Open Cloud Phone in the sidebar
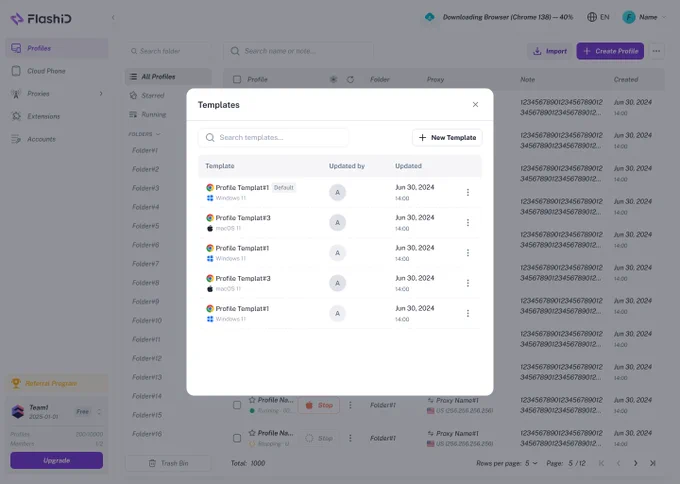 (57, 71)
